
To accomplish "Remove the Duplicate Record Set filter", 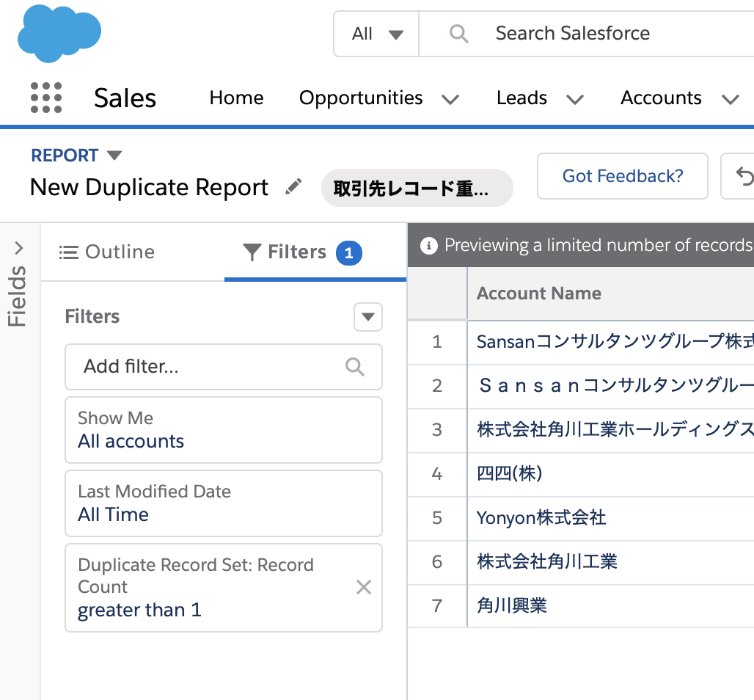I will point(364,587).
